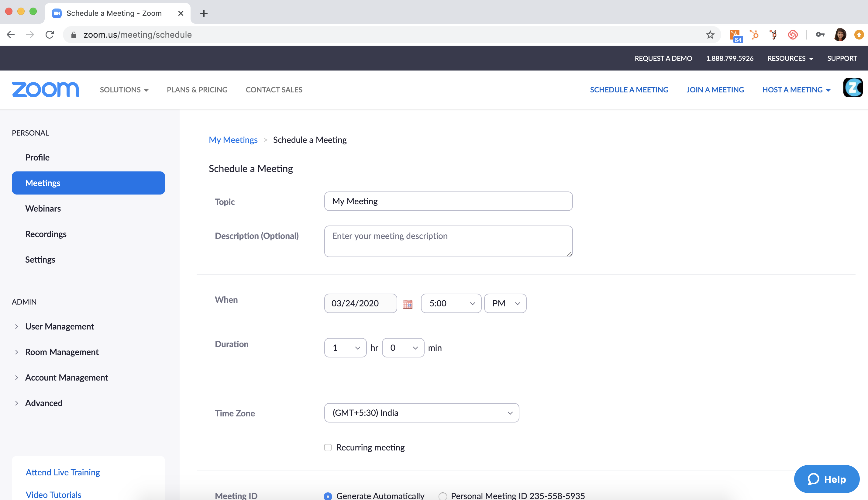Screen dimensions: 868x500
Task: Open Host a Meeting dropdown
Action: point(796,90)
